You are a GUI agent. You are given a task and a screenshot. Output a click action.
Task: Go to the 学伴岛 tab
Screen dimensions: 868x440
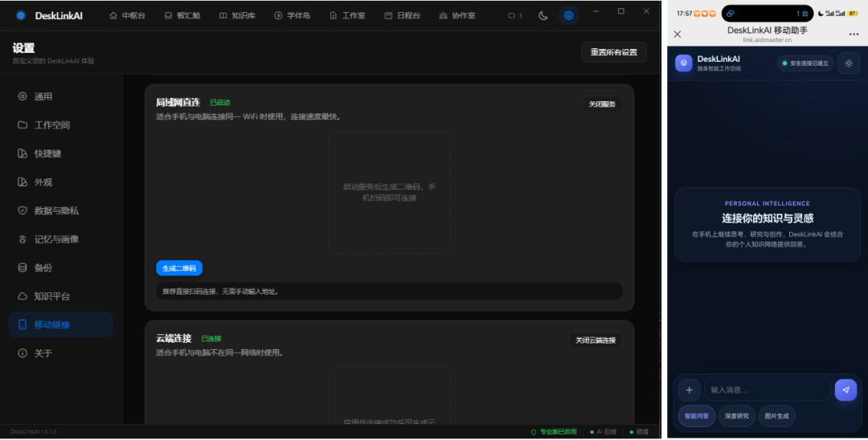(292, 15)
